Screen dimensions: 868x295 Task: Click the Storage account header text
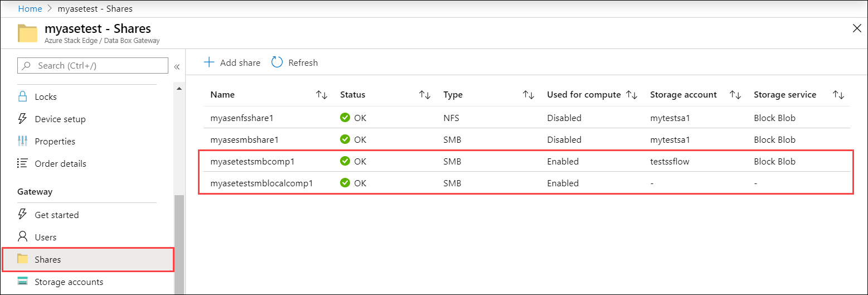(683, 95)
